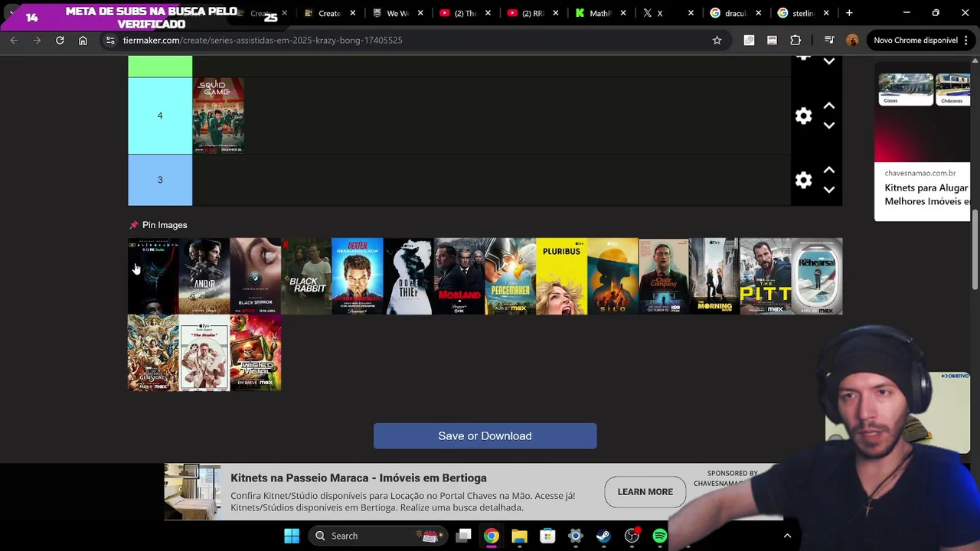
Task: Select the MobLand poster
Action: [x=459, y=276]
